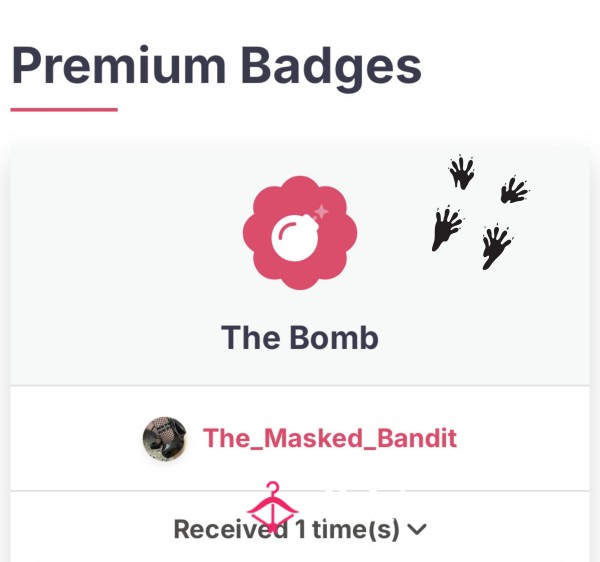Click the white bomb shape inside the badge
This screenshot has width=600, height=562.
pos(295,237)
